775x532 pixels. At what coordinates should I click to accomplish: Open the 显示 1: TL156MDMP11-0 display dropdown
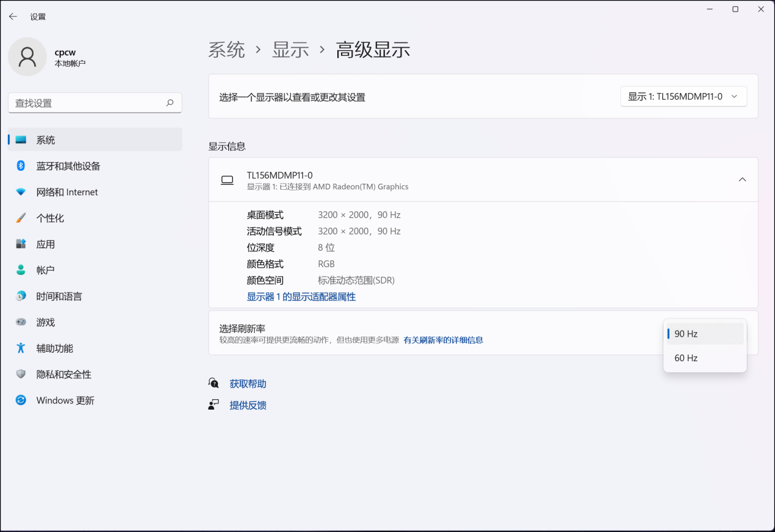click(x=683, y=97)
